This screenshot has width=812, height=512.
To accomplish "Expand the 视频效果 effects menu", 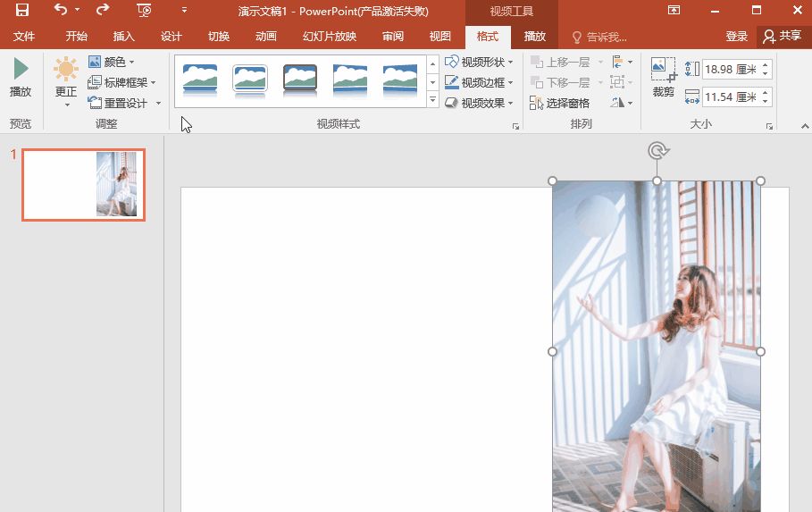I will point(480,103).
